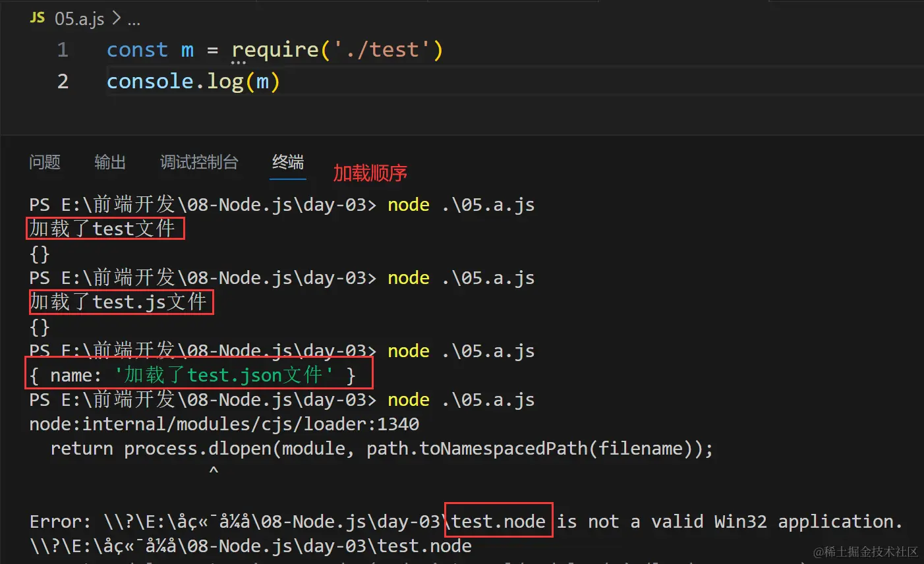The width and height of the screenshot is (924, 564).
Task: Click the 'log' method name in line 2
Action: [x=225, y=82]
